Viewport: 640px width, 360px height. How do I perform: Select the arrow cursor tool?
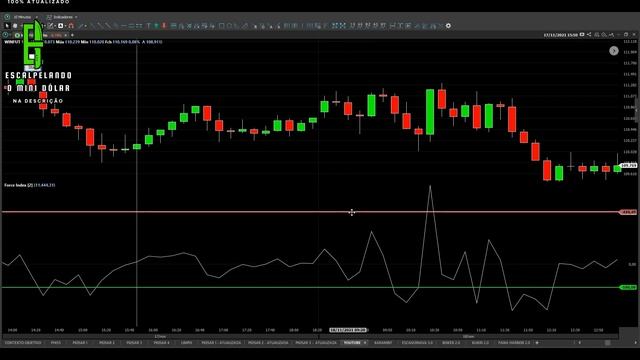point(7,26)
